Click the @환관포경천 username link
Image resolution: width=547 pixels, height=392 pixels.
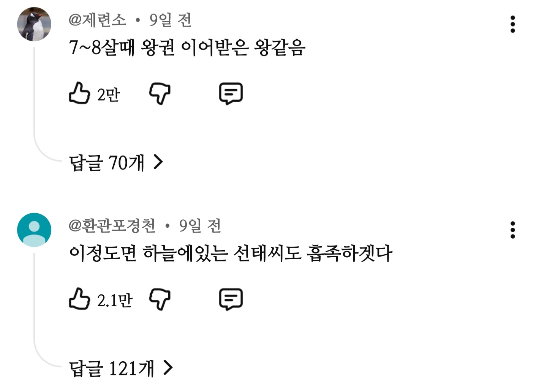pyautogui.click(x=112, y=225)
